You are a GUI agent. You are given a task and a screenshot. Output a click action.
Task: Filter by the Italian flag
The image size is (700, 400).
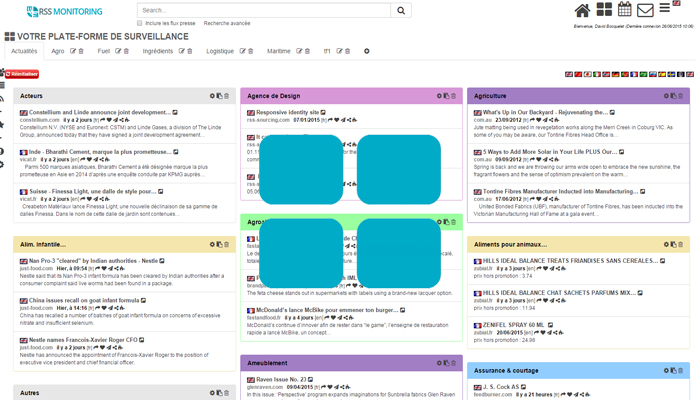(597, 74)
